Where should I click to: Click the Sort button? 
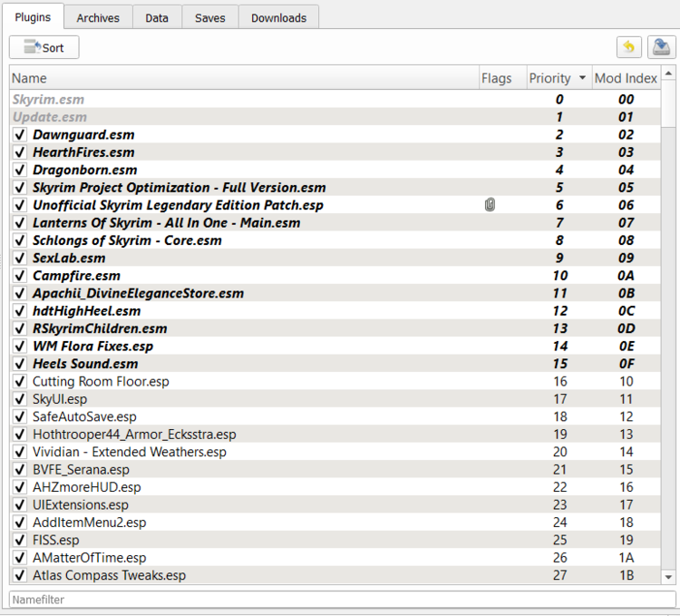coord(44,47)
